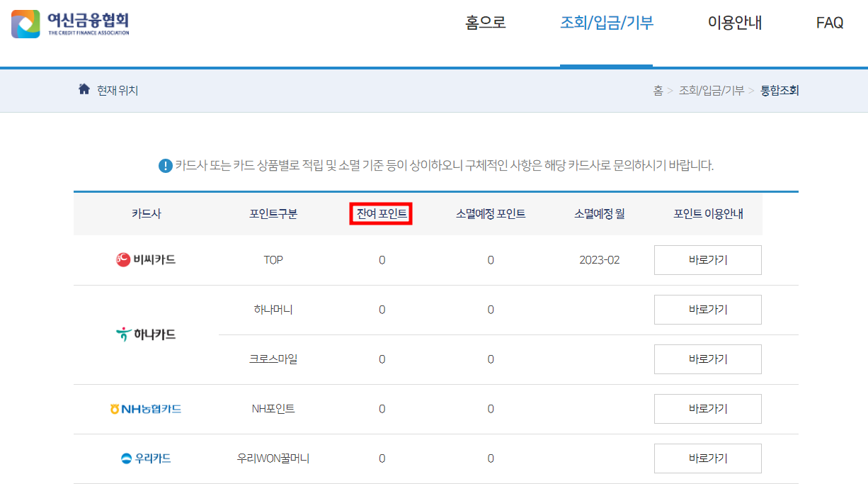Click remaining points value for 비씨카드 TOP

click(x=382, y=260)
